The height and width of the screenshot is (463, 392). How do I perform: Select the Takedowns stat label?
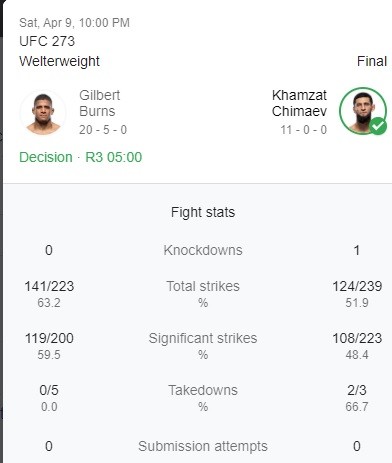(x=203, y=390)
